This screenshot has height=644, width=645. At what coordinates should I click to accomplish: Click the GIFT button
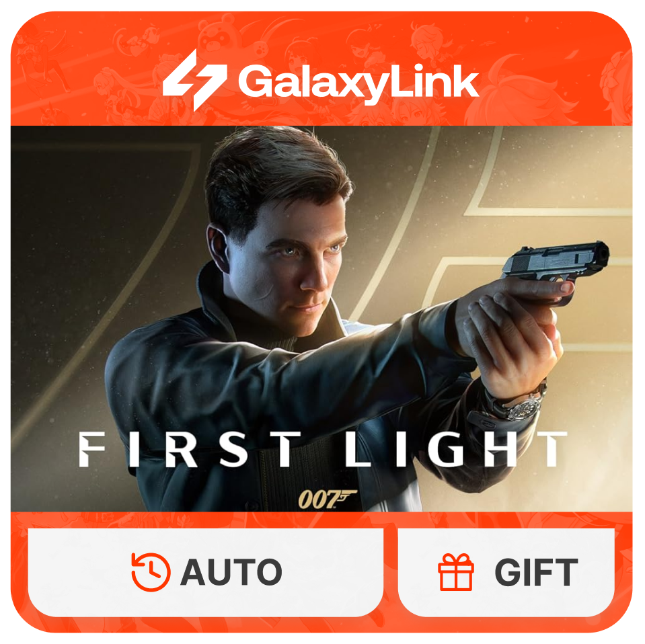[x=506, y=572]
